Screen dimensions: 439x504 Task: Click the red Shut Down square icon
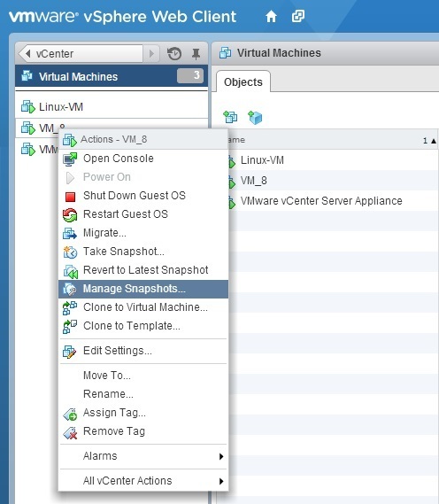70,197
